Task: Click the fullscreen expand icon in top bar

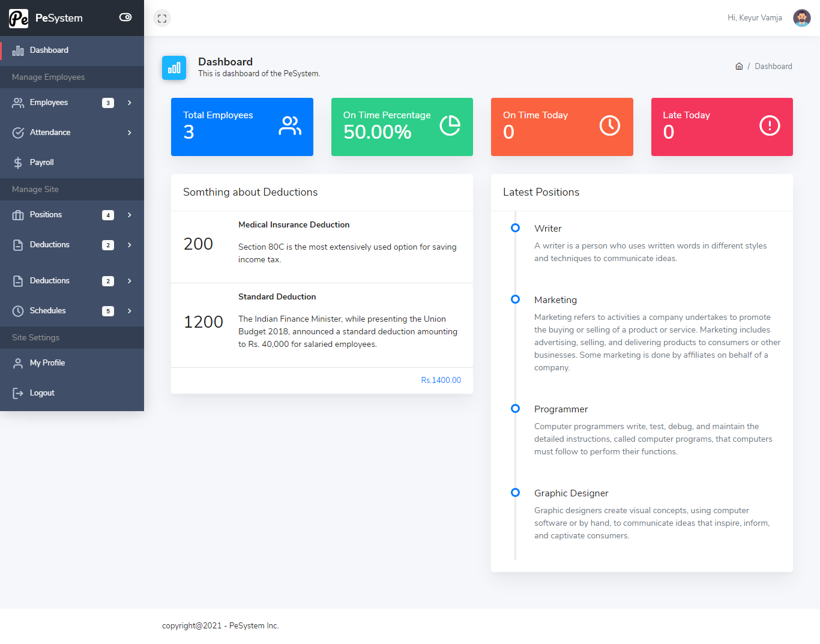Action: coord(161,18)
